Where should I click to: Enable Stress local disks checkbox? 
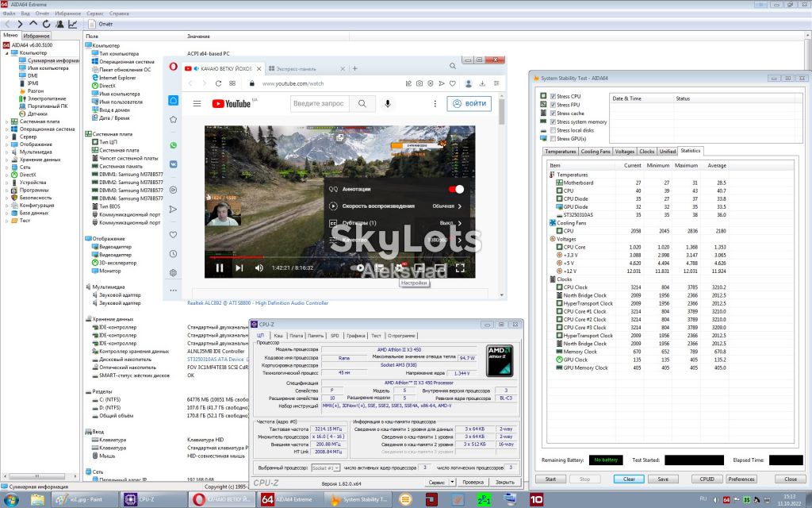coord(553,130)
